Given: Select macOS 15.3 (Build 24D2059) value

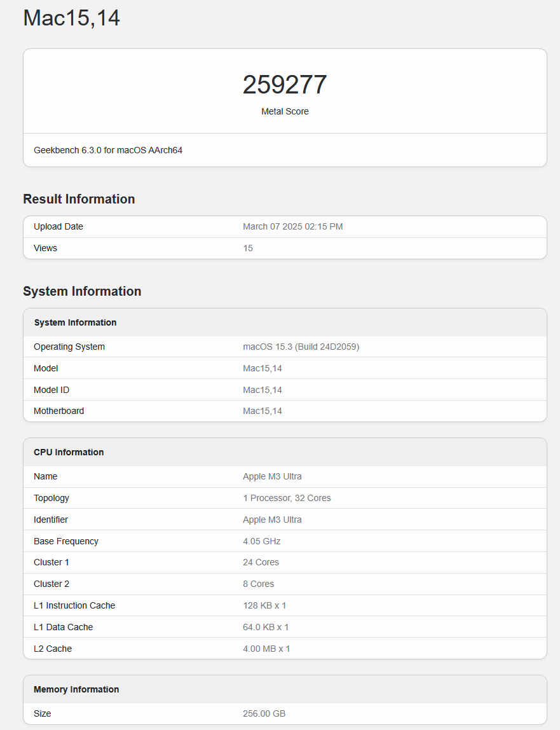Looking at the screenshot, I should (x=301, y=347).
